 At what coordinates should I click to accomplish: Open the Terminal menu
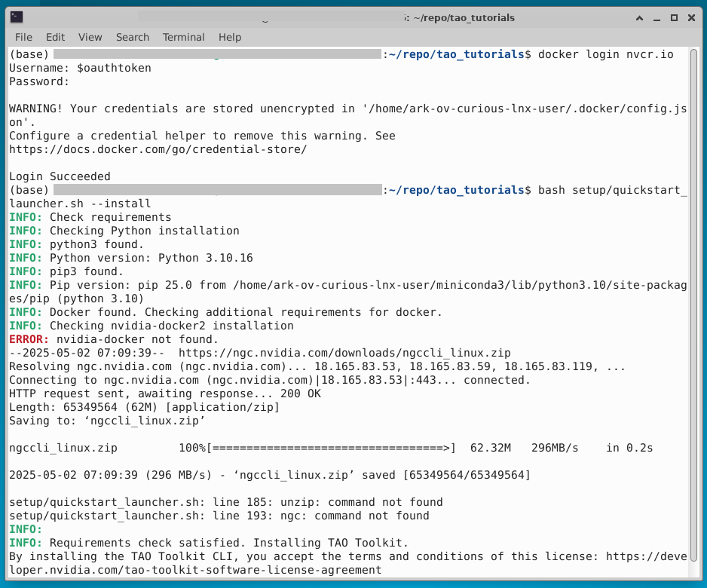pyautogui.click(x=183, y=37)
